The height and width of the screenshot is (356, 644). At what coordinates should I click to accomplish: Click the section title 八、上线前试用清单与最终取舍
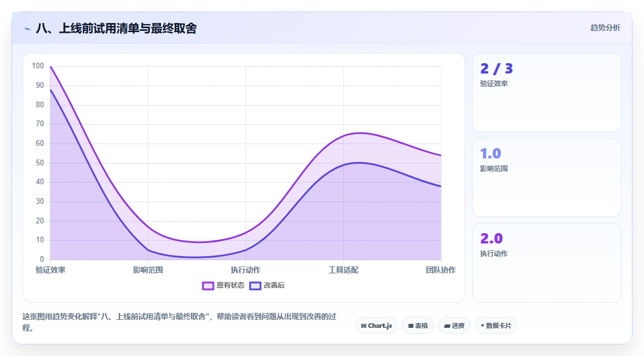click(116, 28)
